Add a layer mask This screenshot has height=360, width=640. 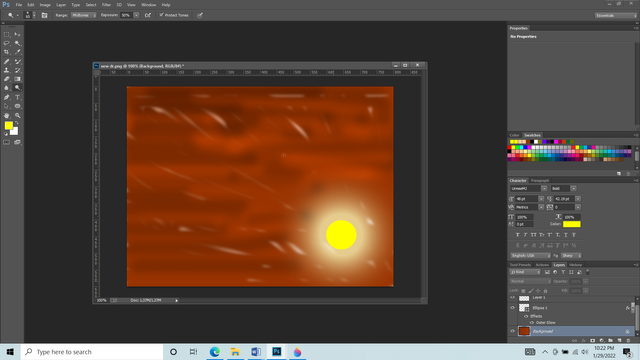click(x=592, y=340)
